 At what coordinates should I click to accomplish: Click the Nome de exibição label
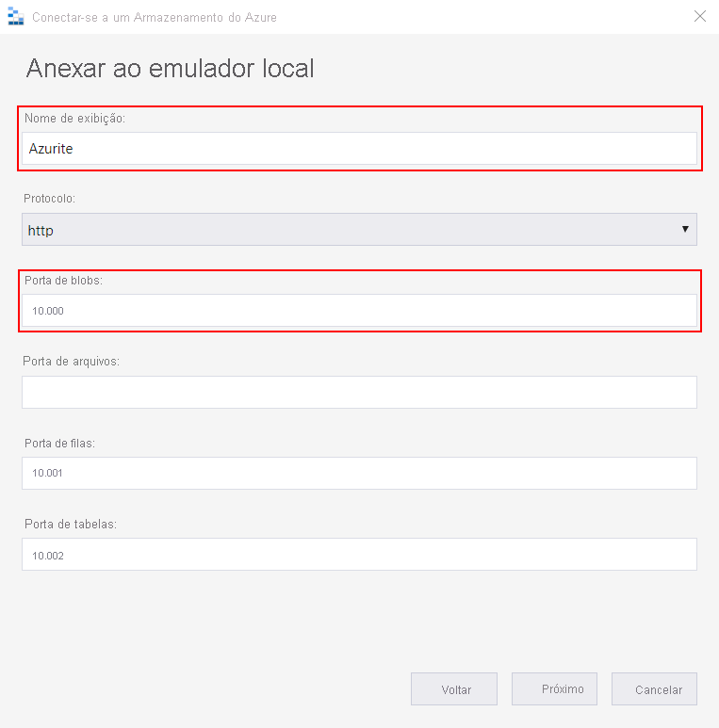[74, 119]
